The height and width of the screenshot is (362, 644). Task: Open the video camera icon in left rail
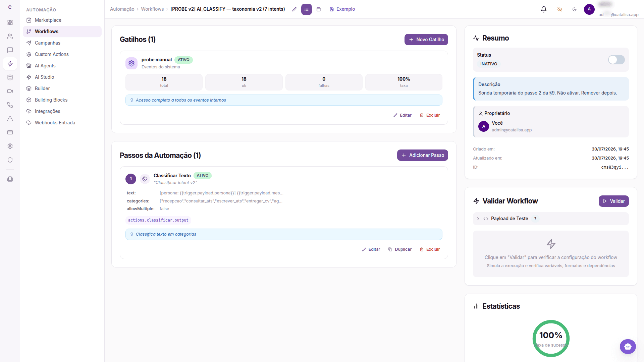(10, 91)
